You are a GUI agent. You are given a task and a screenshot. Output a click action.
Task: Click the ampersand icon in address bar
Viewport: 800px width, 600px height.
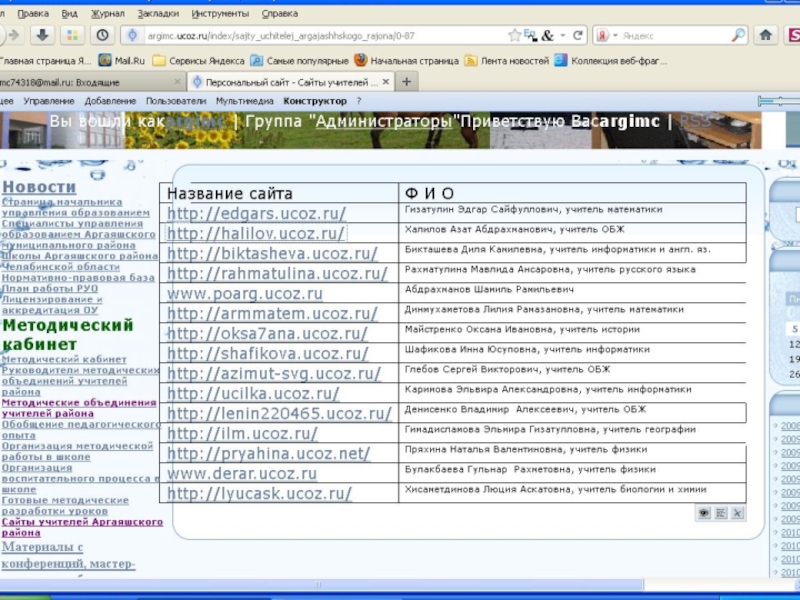(547, 36)
